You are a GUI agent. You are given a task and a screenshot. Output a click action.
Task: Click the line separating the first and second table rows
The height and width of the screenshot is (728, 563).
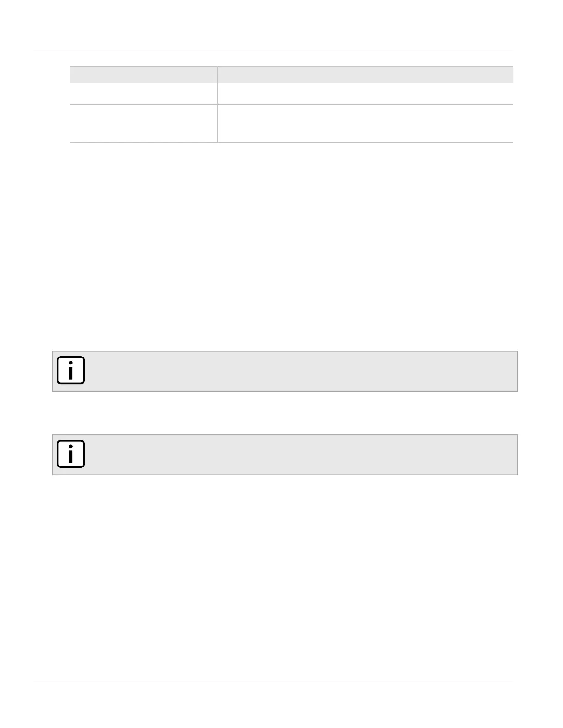click(x=292, y=105)
